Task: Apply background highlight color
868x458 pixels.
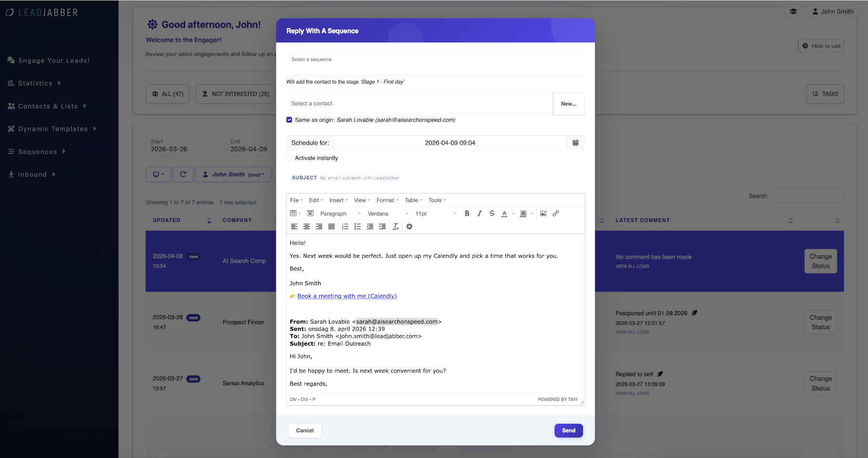Action: click(x=523, y=213)
